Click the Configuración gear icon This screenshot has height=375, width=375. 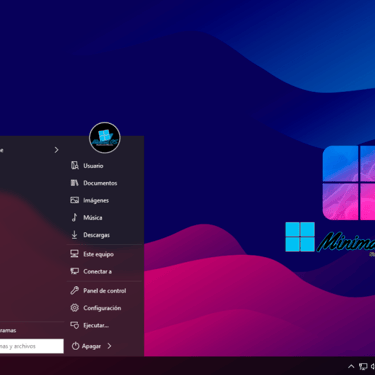tap(75, 308)
